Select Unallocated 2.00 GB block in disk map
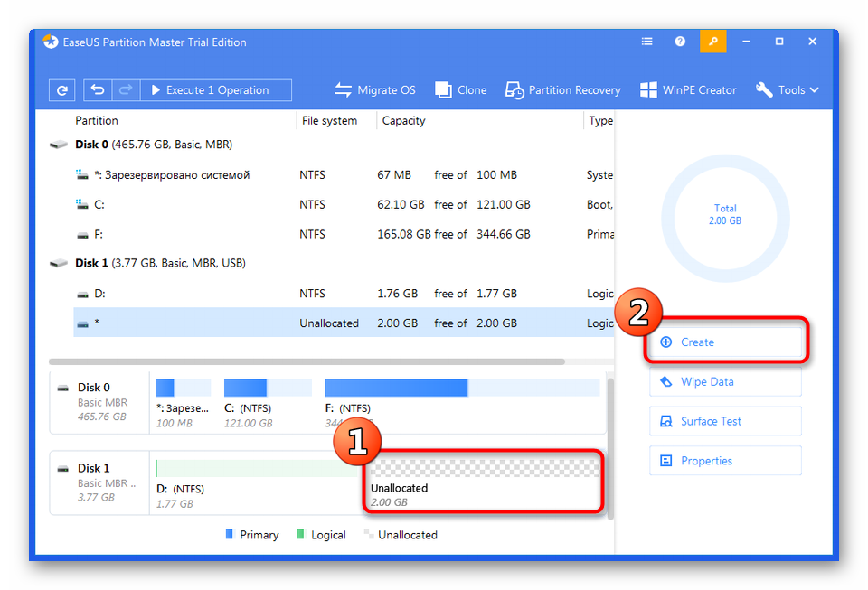The width and height of the screenshot is (868, 590). click(x=485, y=483)
